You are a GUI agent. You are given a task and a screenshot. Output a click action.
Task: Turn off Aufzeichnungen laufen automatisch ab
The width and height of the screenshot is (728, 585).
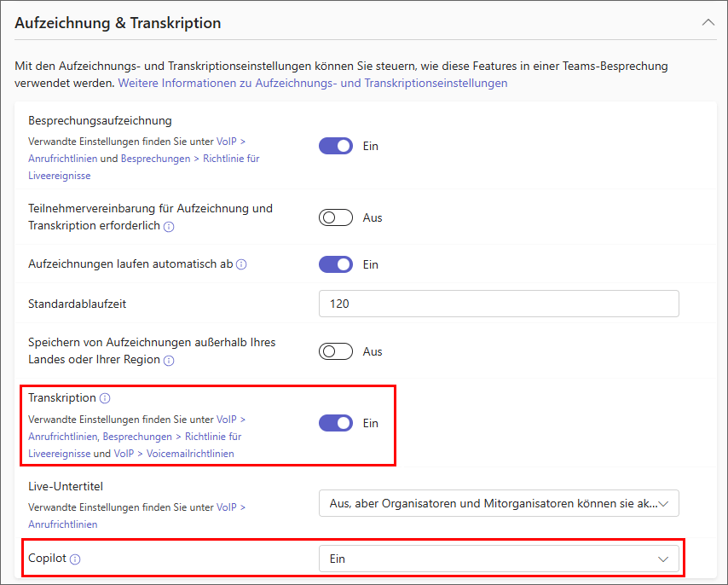tap(336, 264)
